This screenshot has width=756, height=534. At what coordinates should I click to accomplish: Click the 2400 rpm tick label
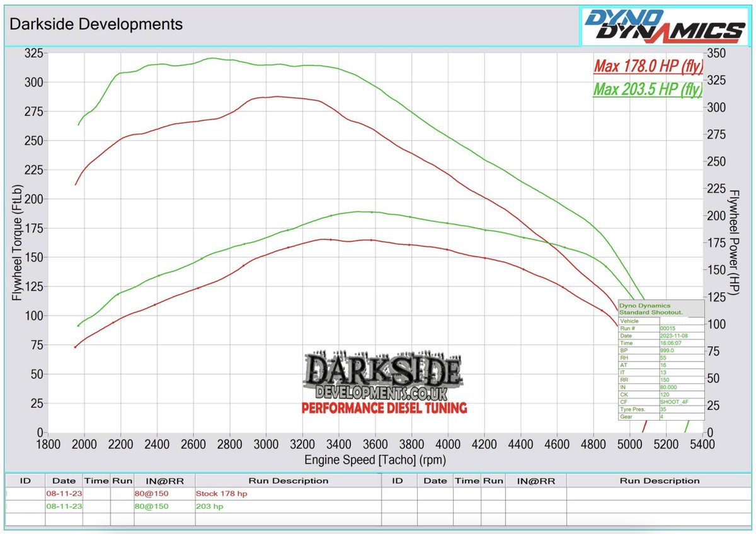(x=157, y=444)
